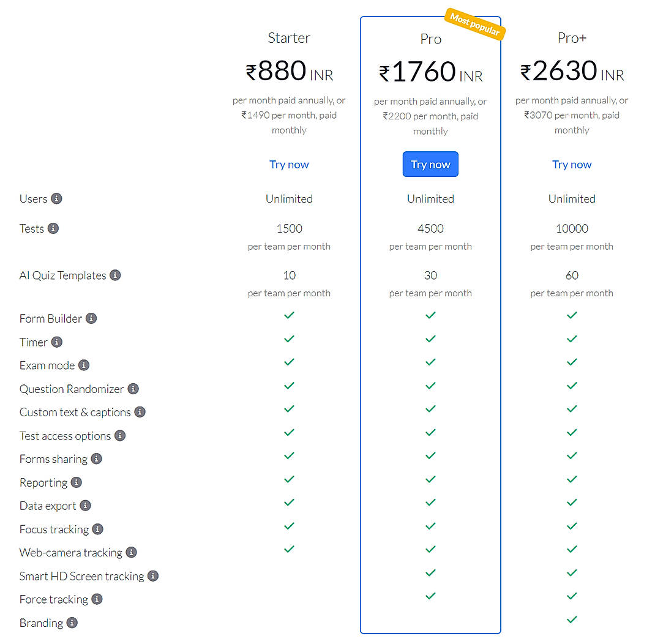The image size is (655, 644).
Task: Open the Exam mode info icon
Action: tap(84, 365)
